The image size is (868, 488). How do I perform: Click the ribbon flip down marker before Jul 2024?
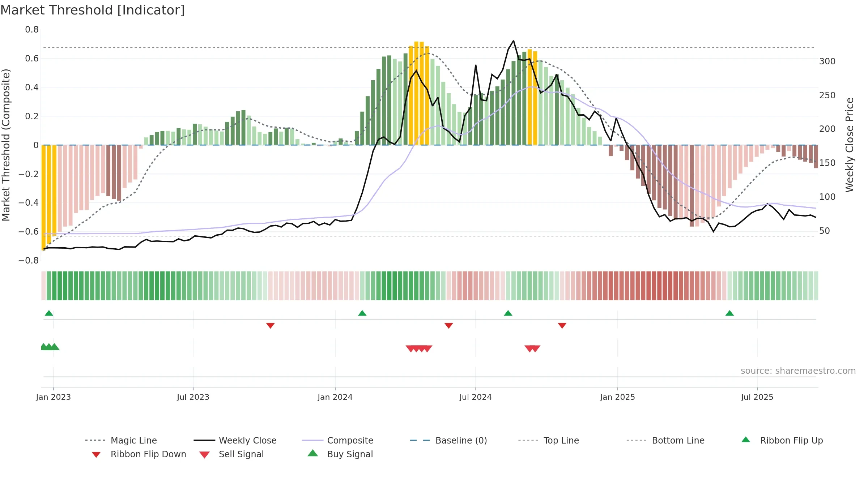448,326
